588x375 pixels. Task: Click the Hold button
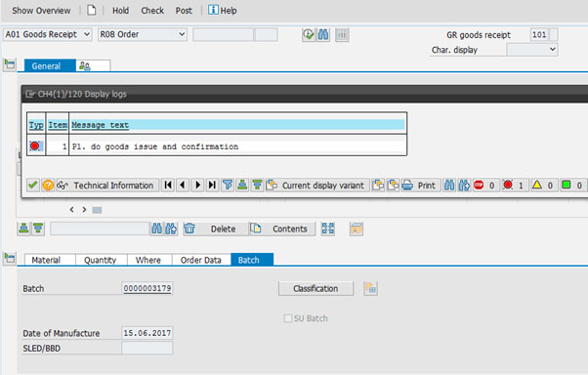121,11
